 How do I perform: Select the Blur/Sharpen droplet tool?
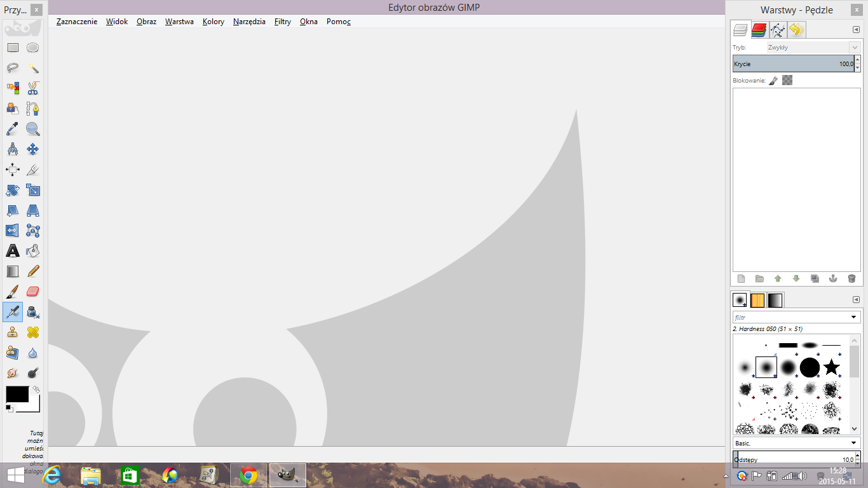pos(33,353)
